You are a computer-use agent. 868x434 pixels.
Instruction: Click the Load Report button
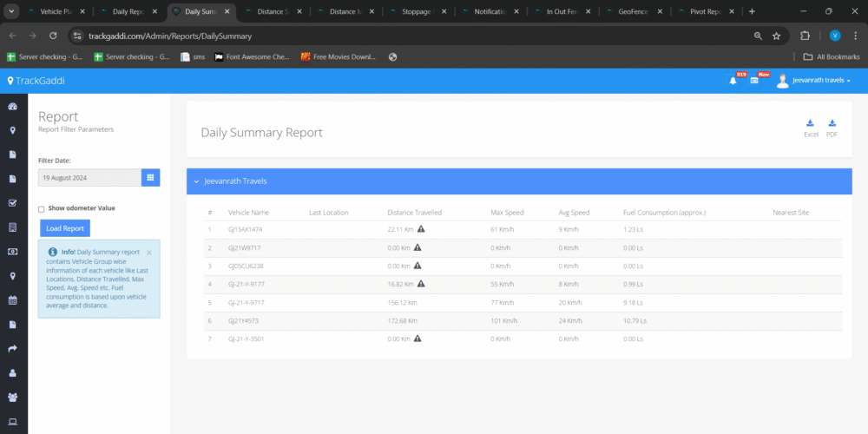tap(65, 228)
